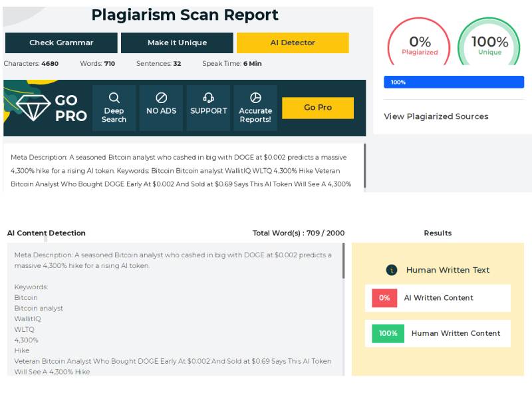Click the blue 100% progress bar
This screenshot has height=397, width=532.
454,82
